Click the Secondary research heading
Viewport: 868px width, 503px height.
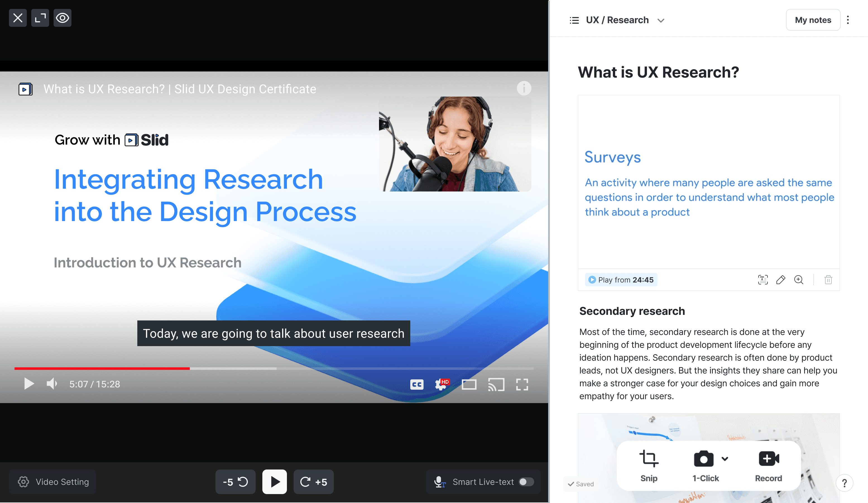(x=632, y=311)
